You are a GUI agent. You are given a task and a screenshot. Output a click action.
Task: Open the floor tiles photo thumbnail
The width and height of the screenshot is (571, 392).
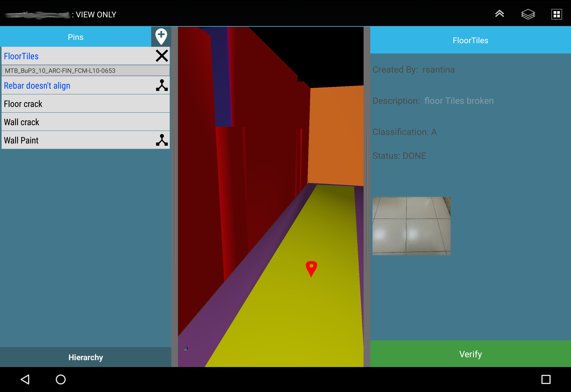pos(411,226)
